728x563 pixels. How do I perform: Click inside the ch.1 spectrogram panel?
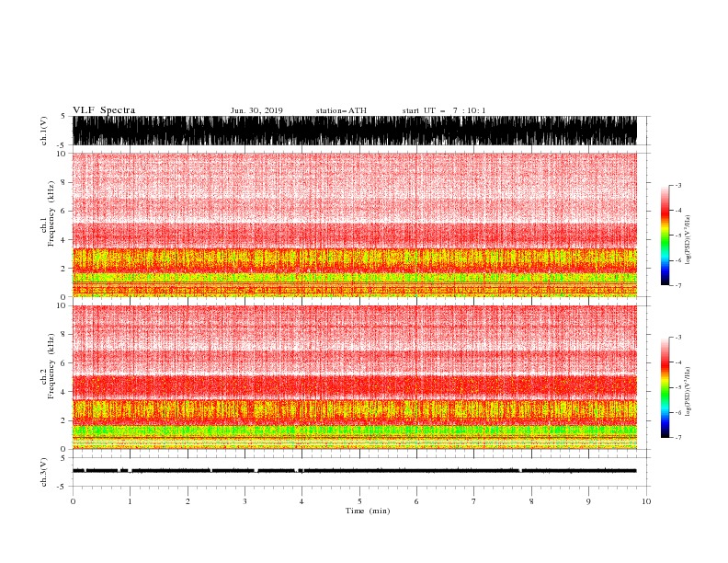[x=355, y=224]
